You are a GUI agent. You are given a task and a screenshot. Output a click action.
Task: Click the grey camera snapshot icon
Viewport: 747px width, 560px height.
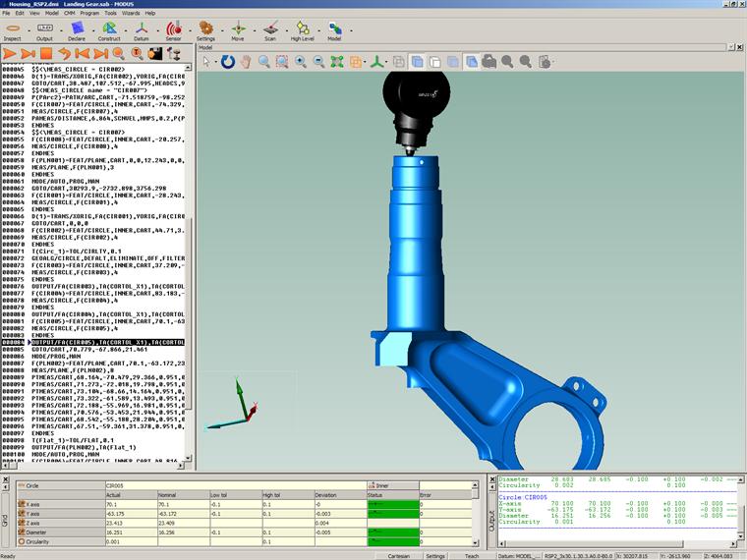point(489,62)
